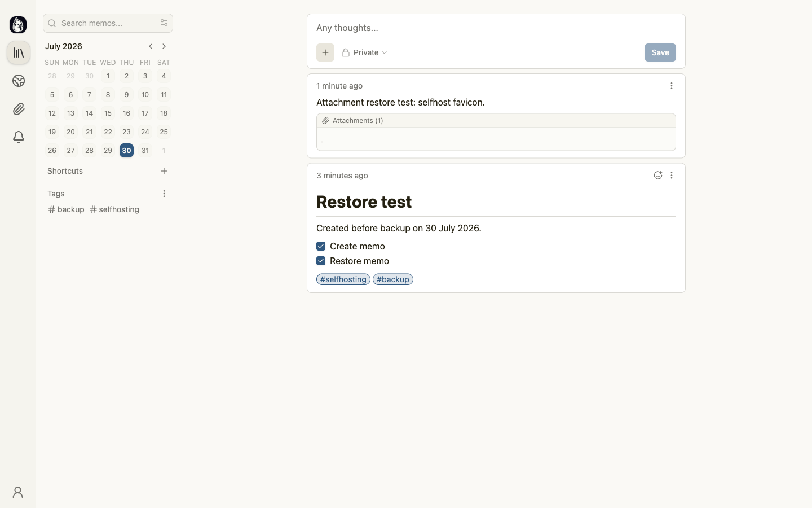Open the user profile icon at bottom
Image resolution: width=812 pixels, height=508 pixels.
tap(18, 492)
